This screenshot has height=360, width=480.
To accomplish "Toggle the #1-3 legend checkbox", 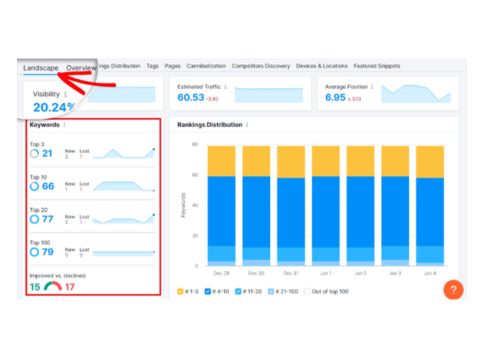I will point(180,291).
